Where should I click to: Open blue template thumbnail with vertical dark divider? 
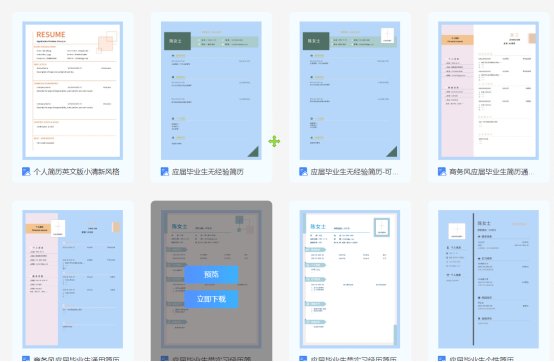[x=488, y=279]
